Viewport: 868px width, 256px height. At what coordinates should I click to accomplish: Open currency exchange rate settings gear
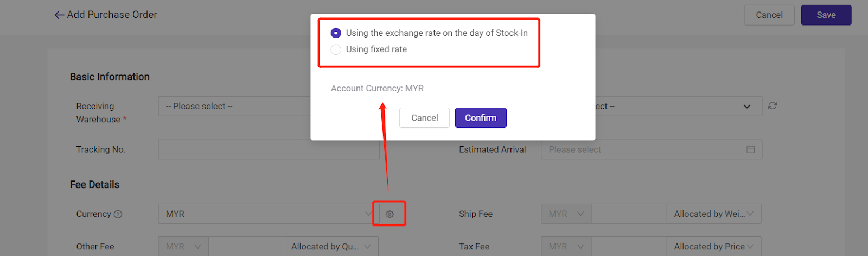click(x=390, y=214)
